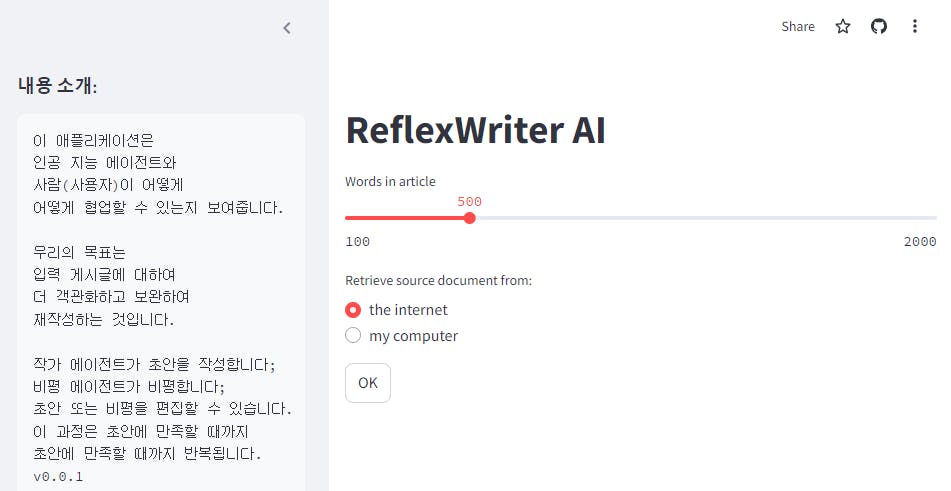Click the "Words in article" label

(x=390, y=181)
